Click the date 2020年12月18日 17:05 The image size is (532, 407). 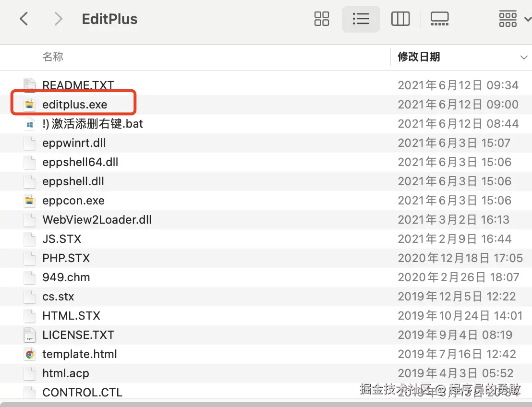(x=460, y=258)
